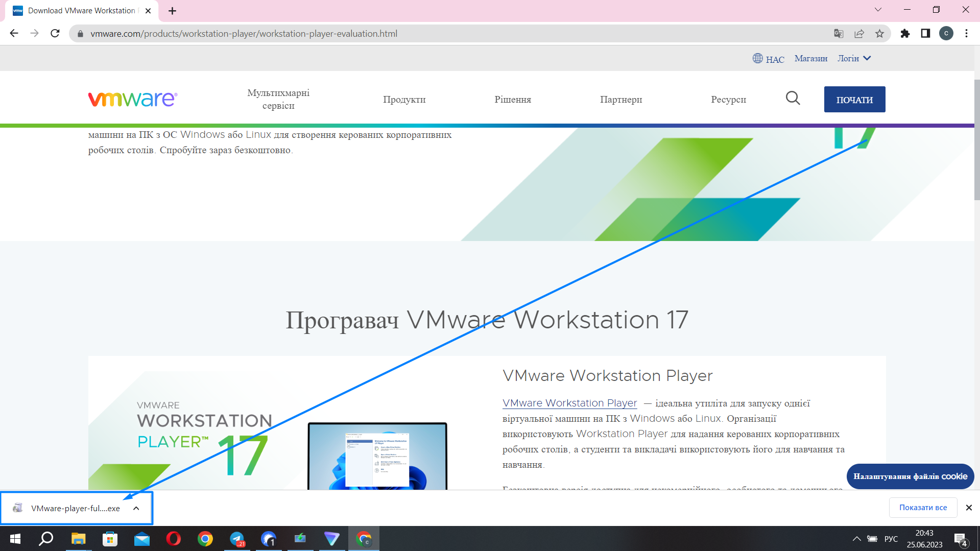The image size is (980, 551).
Task: Show hidden system tray icons
Action: (x=856, y=539)
